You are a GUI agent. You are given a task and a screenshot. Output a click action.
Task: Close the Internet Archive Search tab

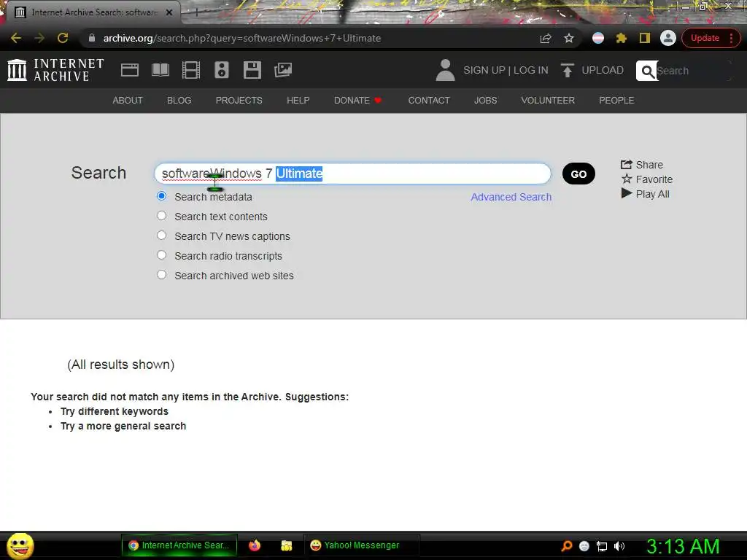[x=169, y=12]
